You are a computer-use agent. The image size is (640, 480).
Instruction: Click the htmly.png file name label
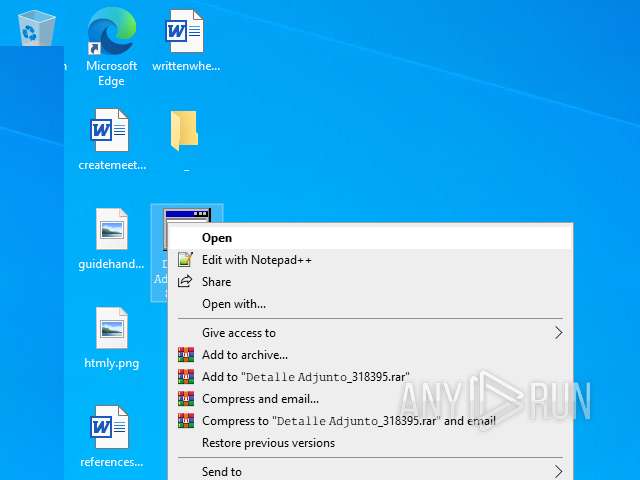click(111, 363)
